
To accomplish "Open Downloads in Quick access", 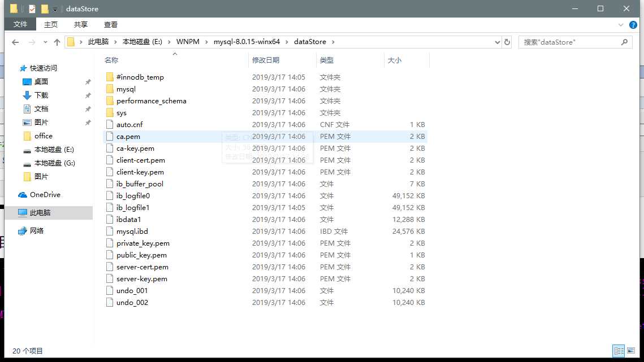I will [x=35, y=95].
